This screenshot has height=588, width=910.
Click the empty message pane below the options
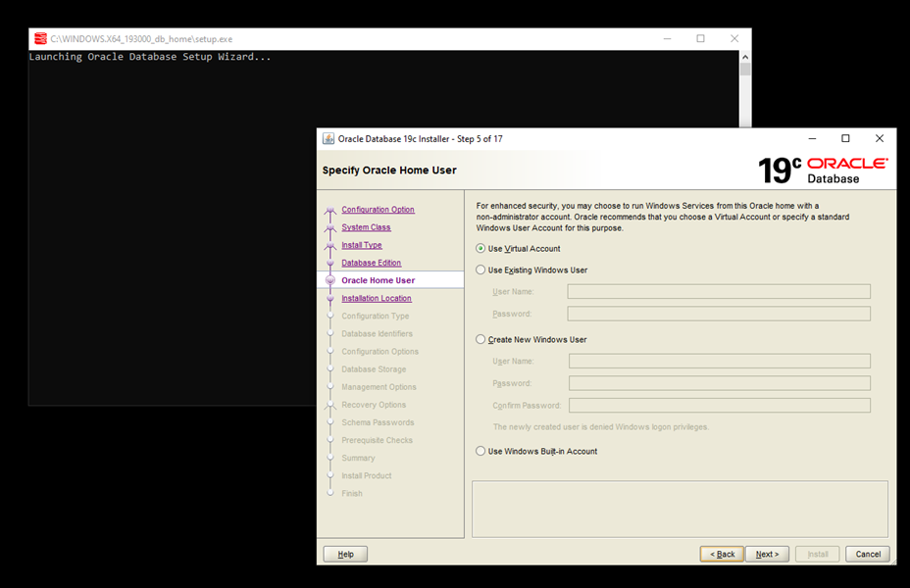coord(680,509)
